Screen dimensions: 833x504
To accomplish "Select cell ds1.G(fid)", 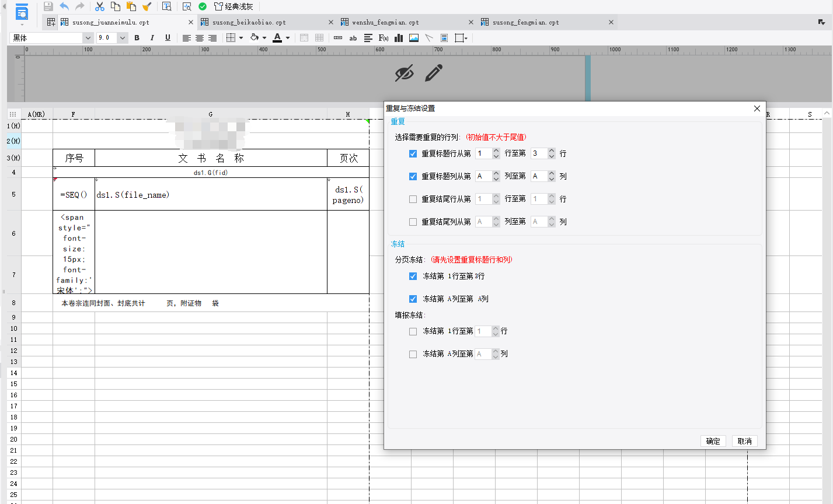I will (x=211, y=173).
